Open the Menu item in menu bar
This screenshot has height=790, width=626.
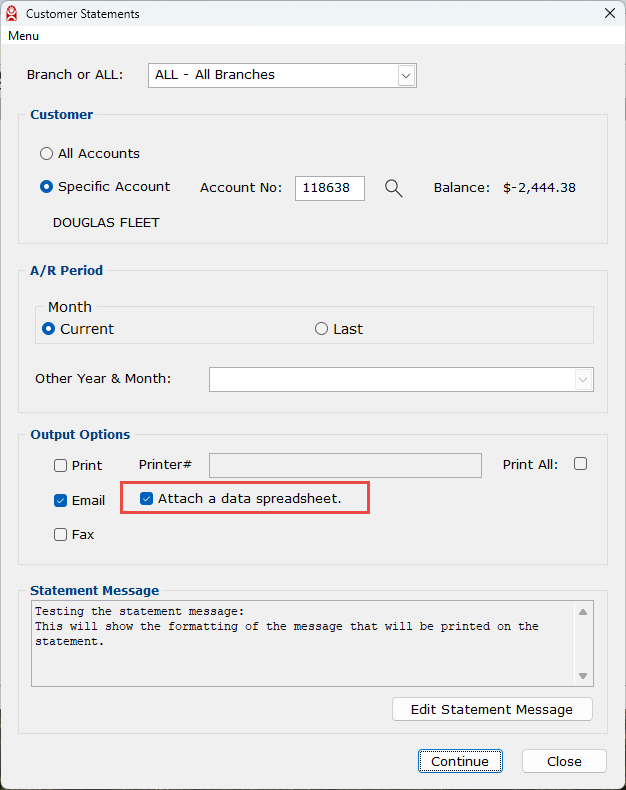[x=24, y=36]
